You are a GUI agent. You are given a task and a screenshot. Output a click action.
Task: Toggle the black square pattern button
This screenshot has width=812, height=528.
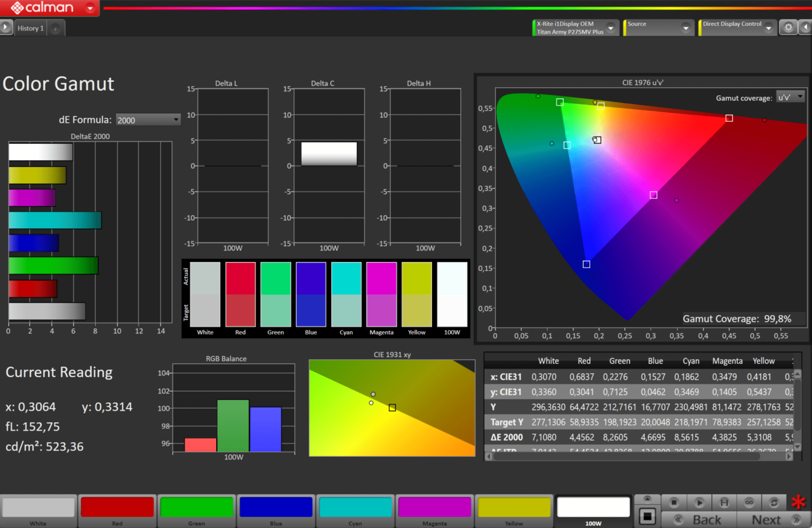[x=647, y=516]
